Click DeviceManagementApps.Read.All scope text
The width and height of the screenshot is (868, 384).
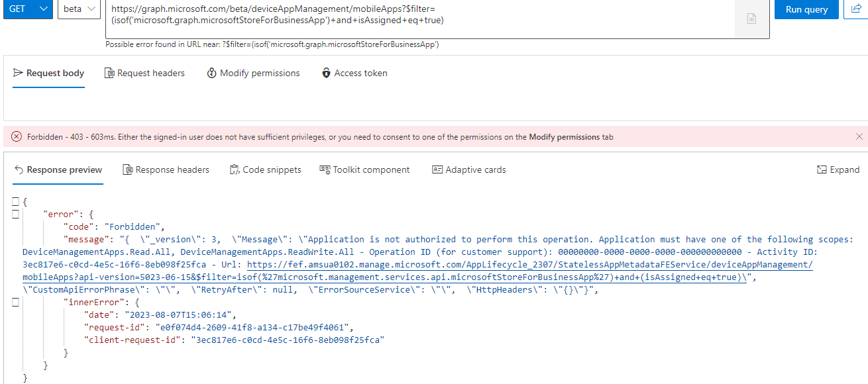[97, 252]
